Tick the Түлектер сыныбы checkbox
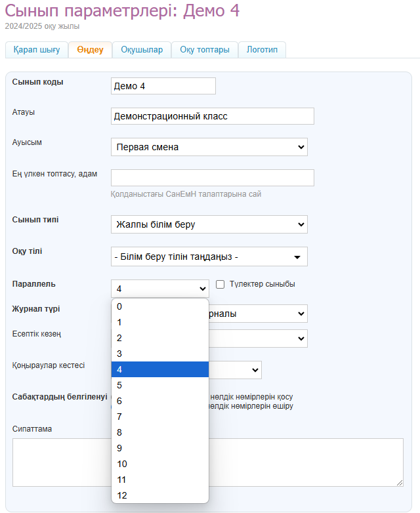 220,285
